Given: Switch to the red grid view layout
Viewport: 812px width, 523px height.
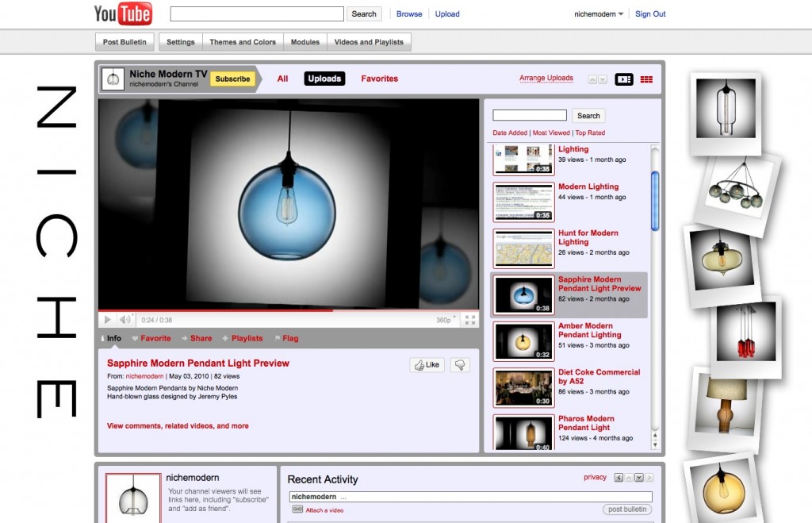Looking at the screenshot, I should point(646,79).
